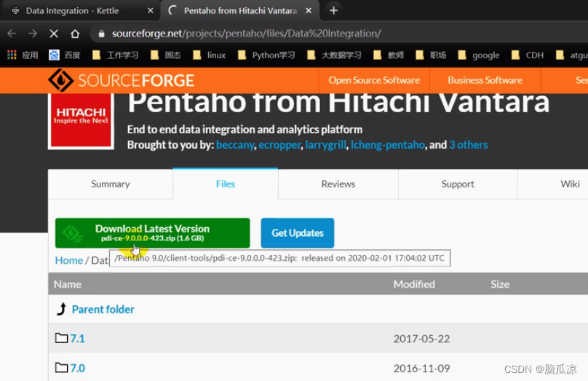The image size is (588, 381).
Task: Open the Python学习 bookmark folder
Action: point(266,55)
